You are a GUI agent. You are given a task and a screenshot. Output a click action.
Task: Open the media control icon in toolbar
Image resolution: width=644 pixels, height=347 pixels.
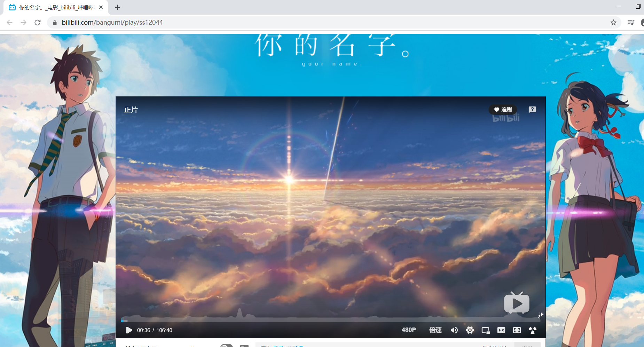point(631,22)
